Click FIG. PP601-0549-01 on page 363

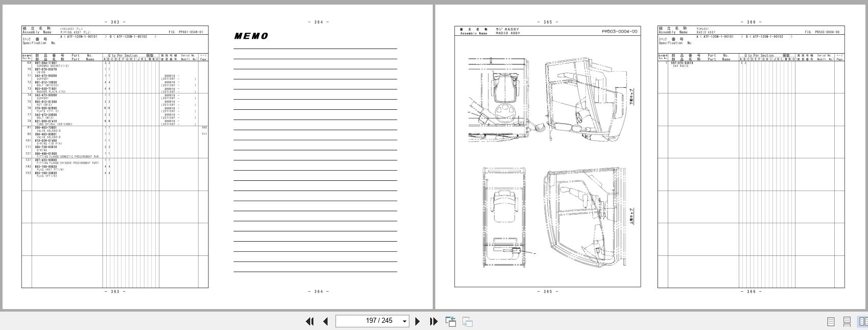(x=186, y=32)
